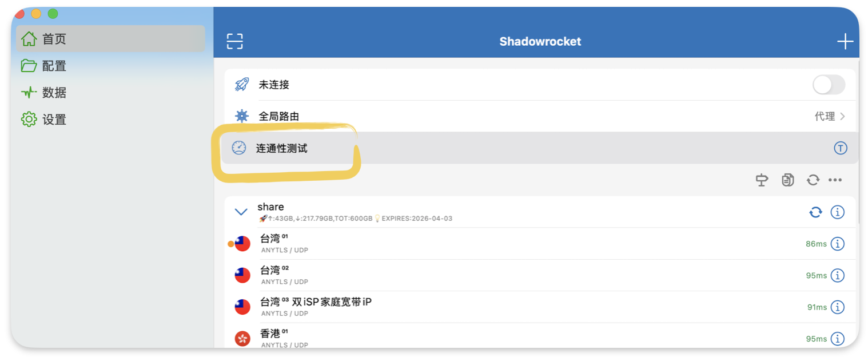The height and width of the screenshot is (357, 868).
Task: Collapse the share server group
Action: [x=241, y=212]
